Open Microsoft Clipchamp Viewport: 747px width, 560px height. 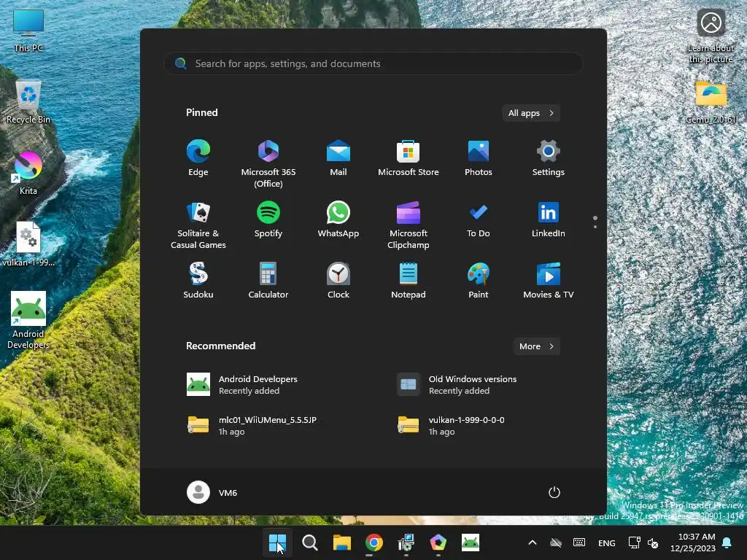click(409, 225)
